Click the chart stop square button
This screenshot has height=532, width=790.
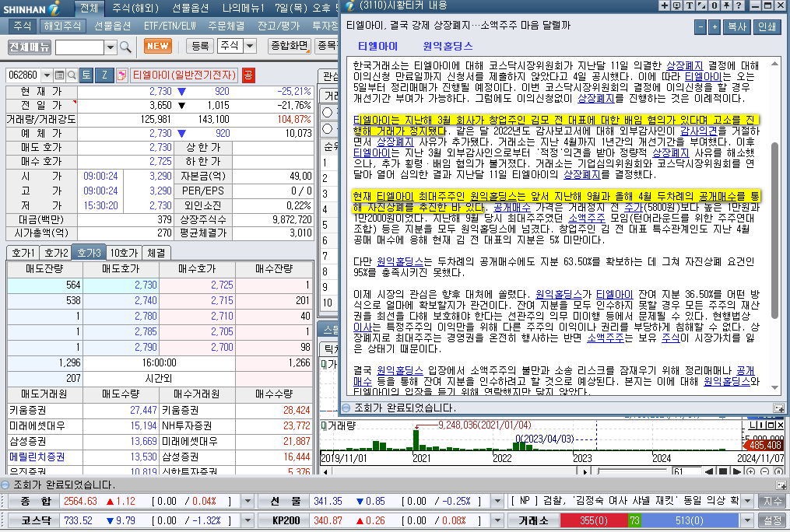point(723,471)
